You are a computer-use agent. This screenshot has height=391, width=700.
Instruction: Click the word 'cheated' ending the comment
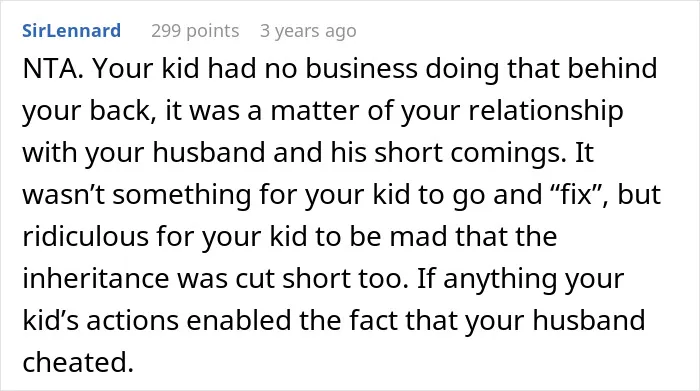pyautogui.click(x=75, y=362)
